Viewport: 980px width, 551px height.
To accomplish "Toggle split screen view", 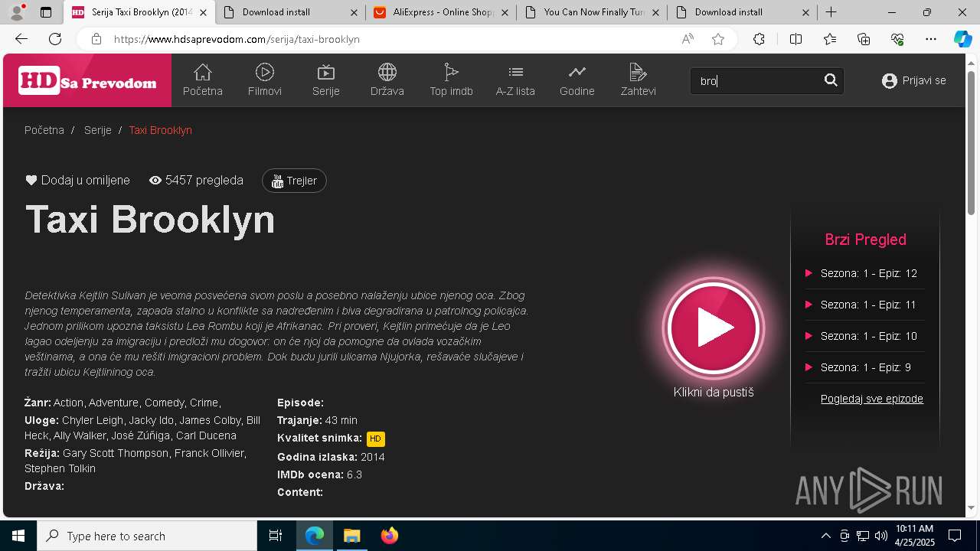I will (795, 39).
